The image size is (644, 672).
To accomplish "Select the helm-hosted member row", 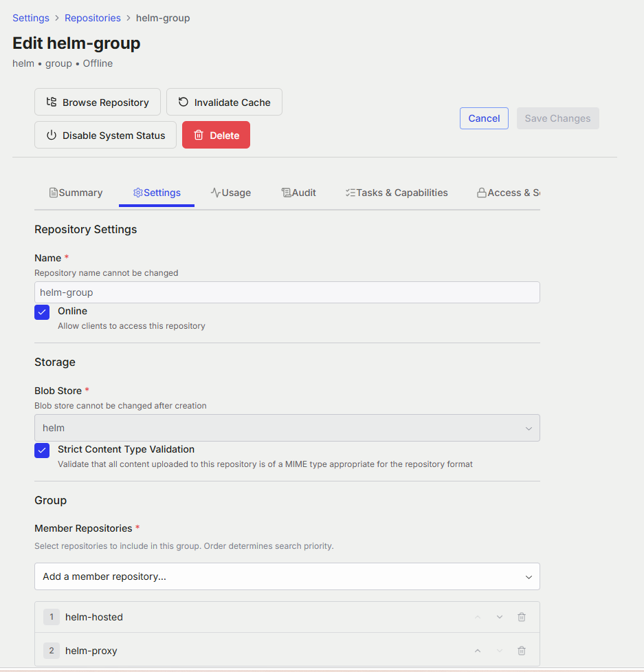I will pyautogui.click(x=287, y=617).
